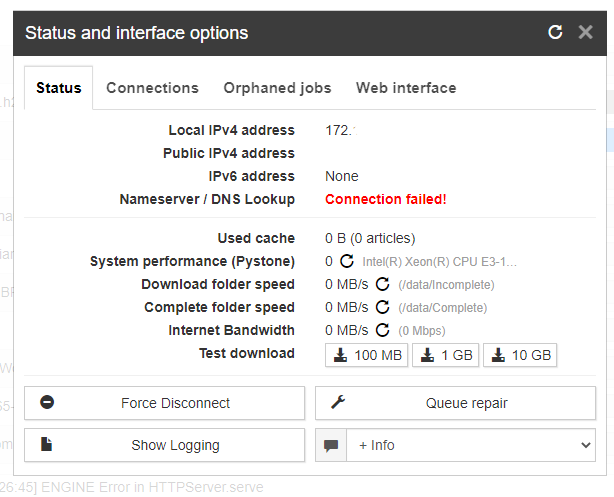Viewport: 614px width, 497px height.
Task: Click the Queue repair button
Action: click(455, 403)
